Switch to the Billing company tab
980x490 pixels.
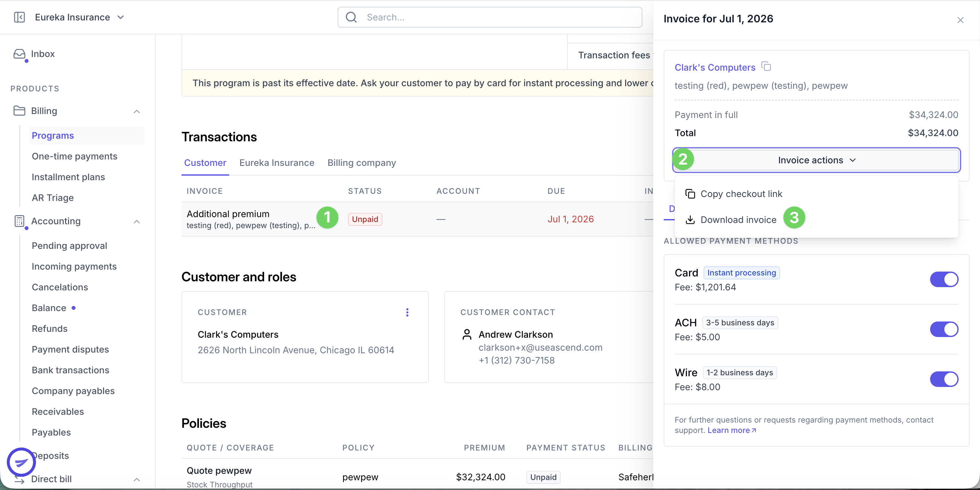(x=361, y=163)
